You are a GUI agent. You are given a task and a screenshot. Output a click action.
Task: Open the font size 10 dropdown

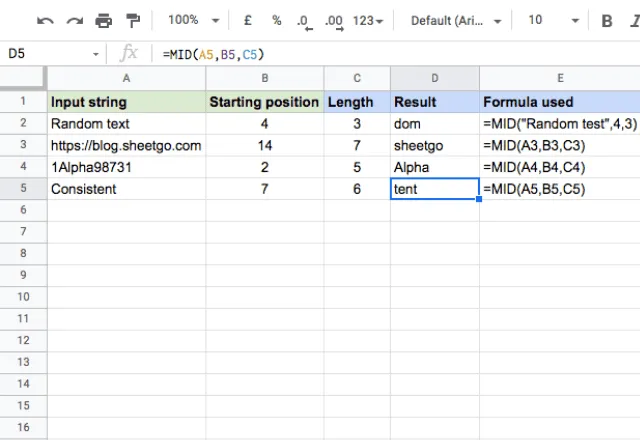coord(553,20)
